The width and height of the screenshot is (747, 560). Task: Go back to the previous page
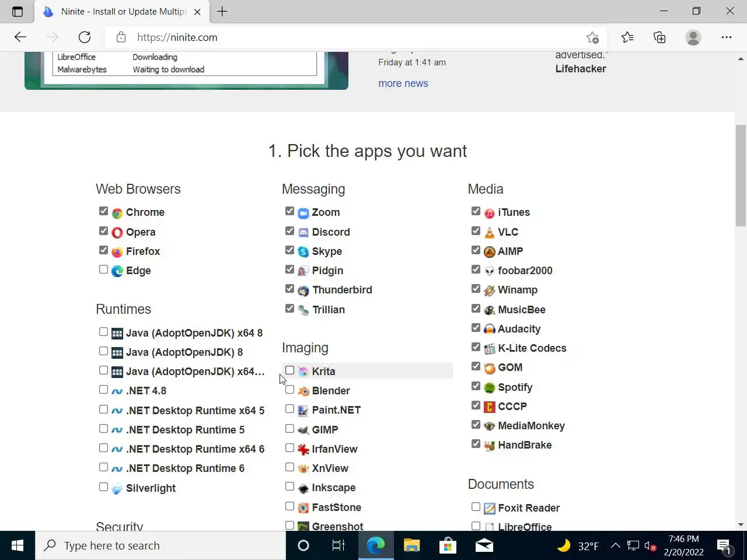[20, 37]
